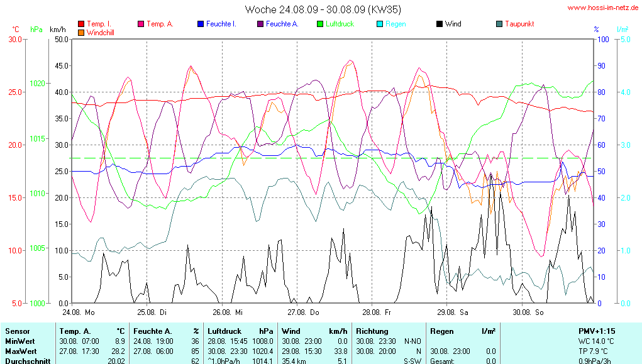
Task: Click the hPa axis unit label
Action: [36, 30]
